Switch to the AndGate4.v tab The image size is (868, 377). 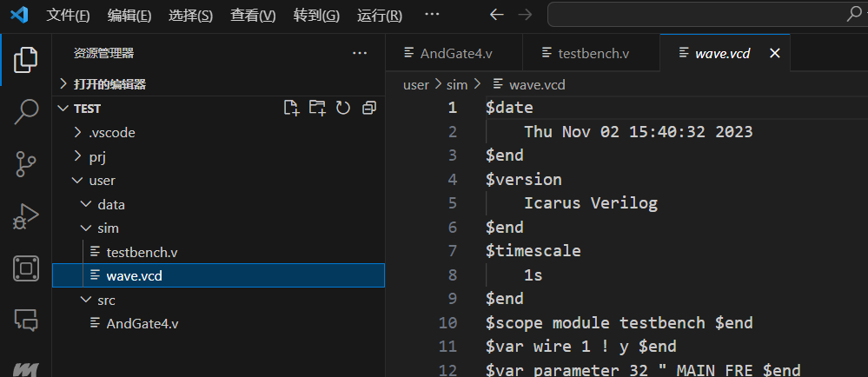pos(455,53)
